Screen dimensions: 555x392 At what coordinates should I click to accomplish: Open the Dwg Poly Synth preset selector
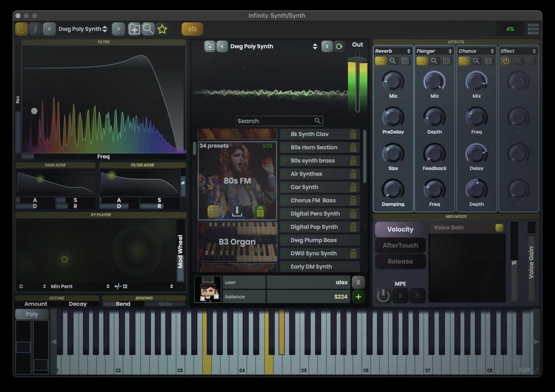[80, 29]
